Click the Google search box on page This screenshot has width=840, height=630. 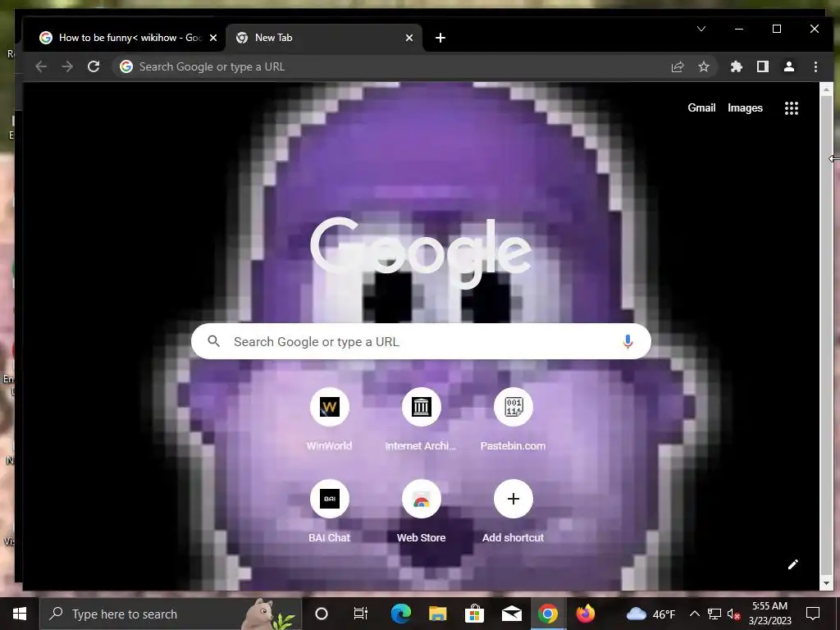pyautogui.click(x=421, y=342)
